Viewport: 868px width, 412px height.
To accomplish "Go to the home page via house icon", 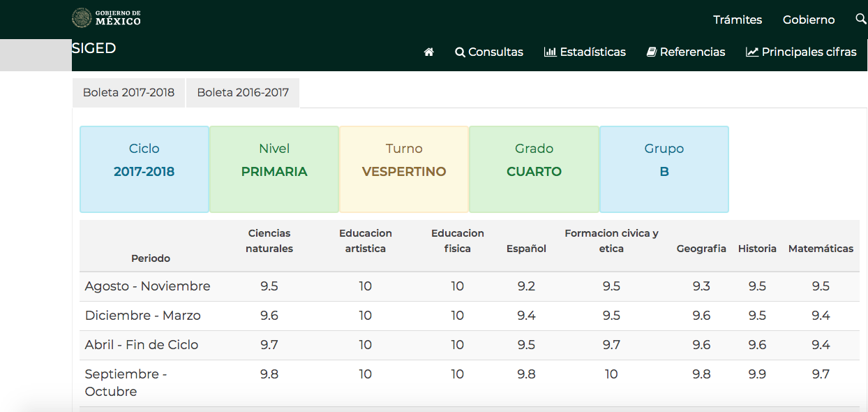I will coord(428,52).
